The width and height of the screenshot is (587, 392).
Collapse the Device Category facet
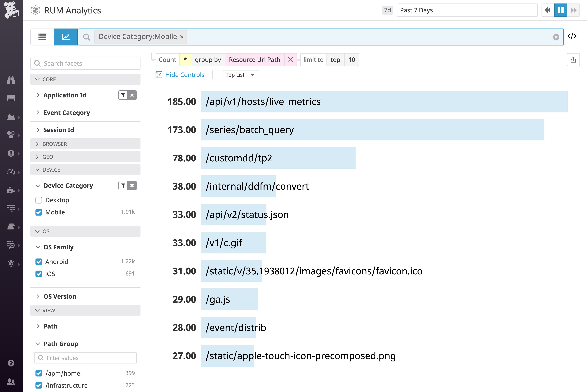click(x=38, y=186)
